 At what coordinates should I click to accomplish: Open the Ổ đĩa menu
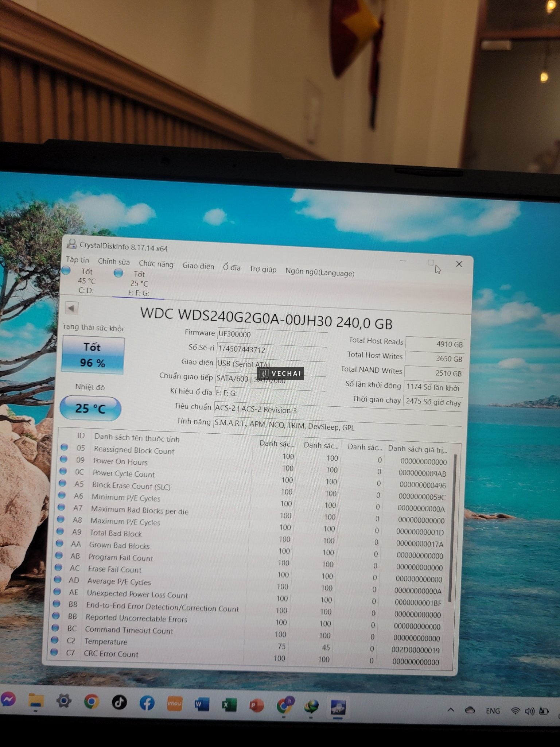pyautogui.click(x=232, y=268)
